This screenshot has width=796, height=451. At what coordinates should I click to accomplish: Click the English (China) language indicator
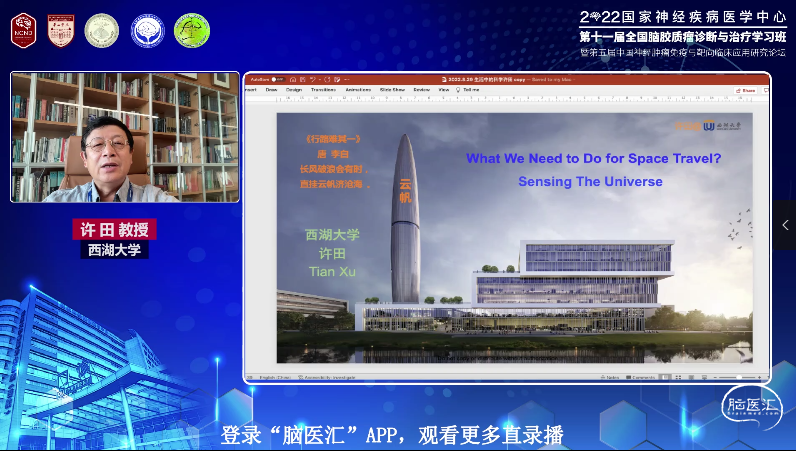click(275, 377)
